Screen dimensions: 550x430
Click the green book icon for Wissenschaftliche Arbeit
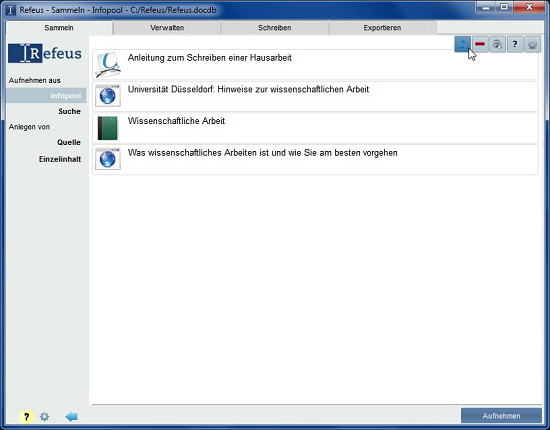tap(107, 128)
